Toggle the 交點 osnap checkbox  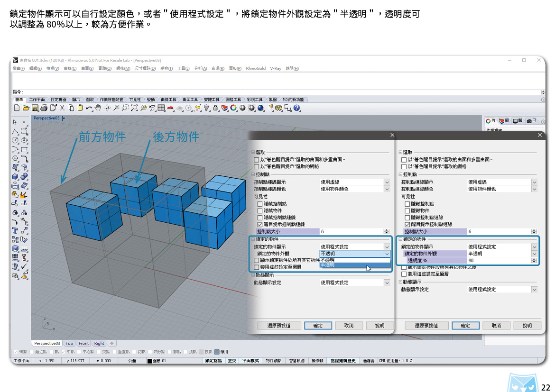click(99, 352)
